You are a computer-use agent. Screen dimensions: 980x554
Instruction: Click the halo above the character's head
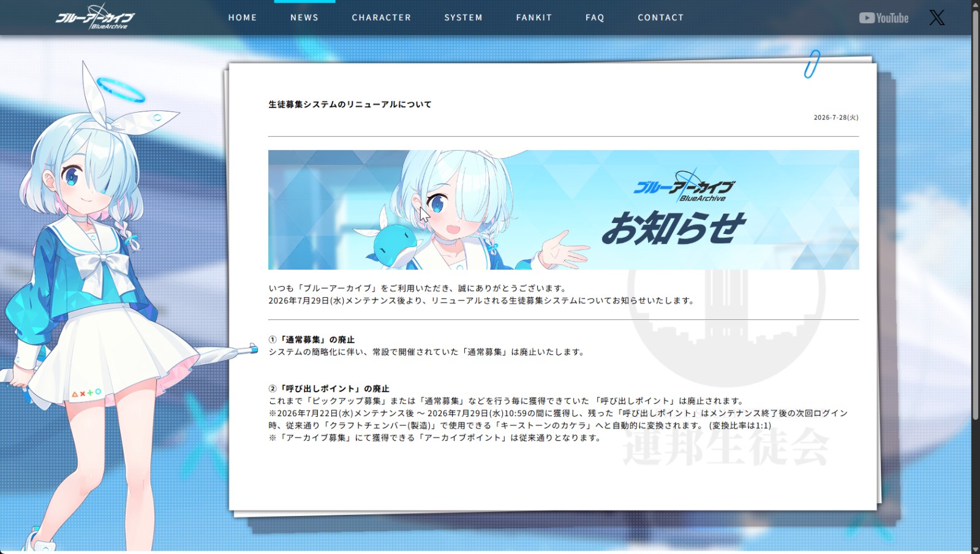click(x=121, y=89)
